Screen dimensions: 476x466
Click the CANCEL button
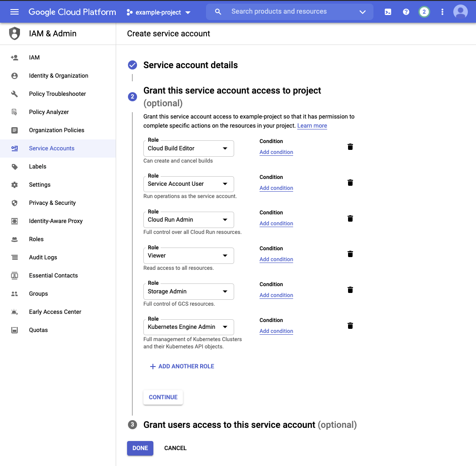pos(175,448)
